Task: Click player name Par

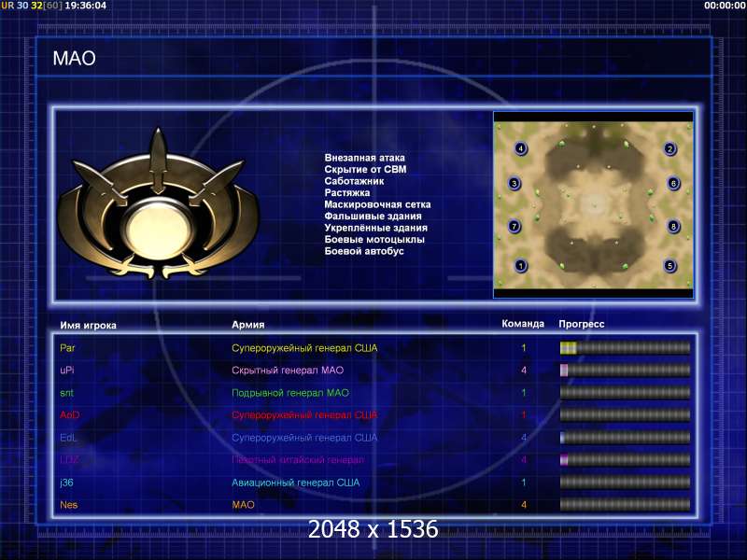Action: coord(67,347)
